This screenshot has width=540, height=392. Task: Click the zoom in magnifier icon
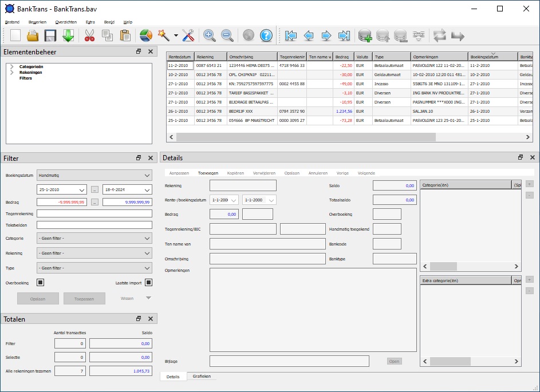click(x=209, y=35)
